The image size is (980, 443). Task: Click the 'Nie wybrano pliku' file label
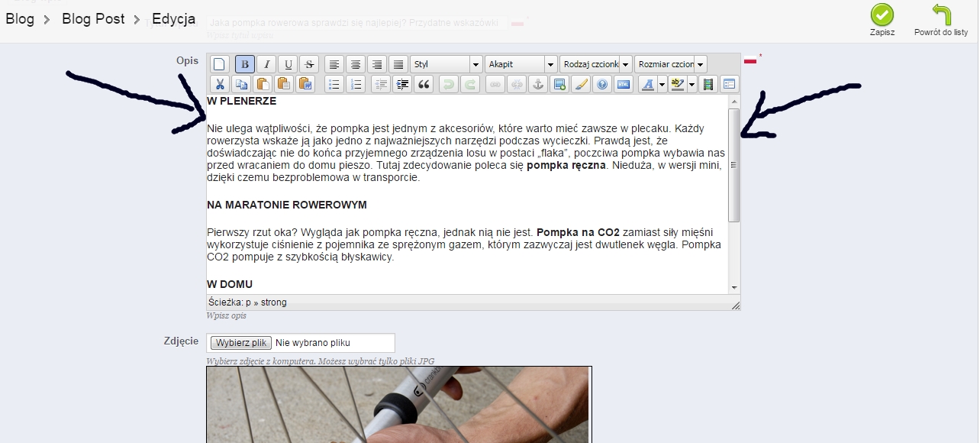coord(313,343)
